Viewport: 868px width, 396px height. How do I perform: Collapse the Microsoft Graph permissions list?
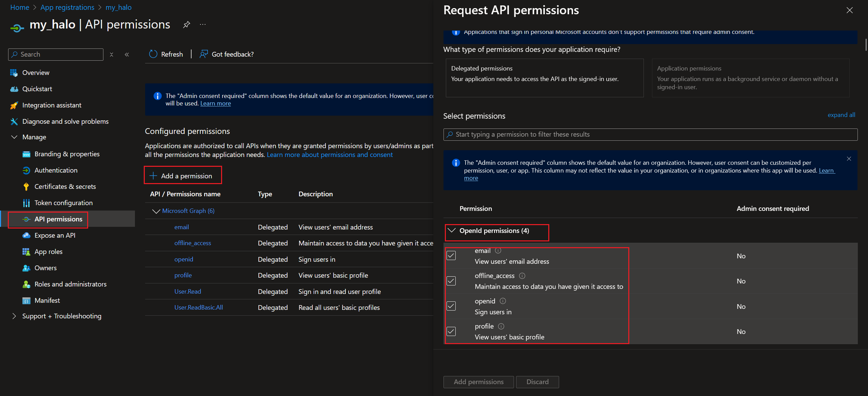pyautogui.click(x=156, y=211)
